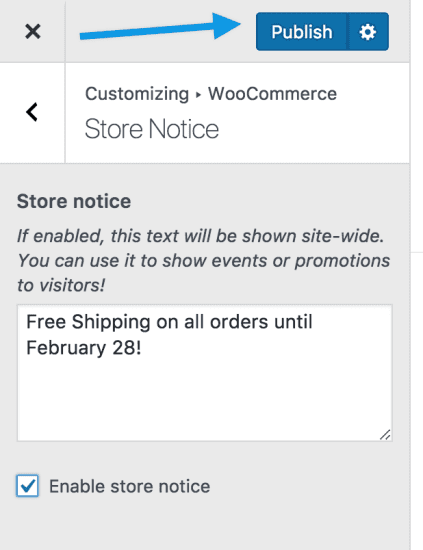Click the 'Enable store notice' label text
Viewport: 423px width, 550px height.
pos(129,487)
